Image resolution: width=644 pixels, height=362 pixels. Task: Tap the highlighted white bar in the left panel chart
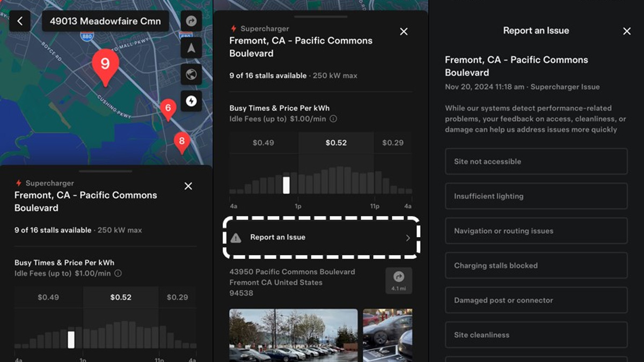tap(71, 339)
